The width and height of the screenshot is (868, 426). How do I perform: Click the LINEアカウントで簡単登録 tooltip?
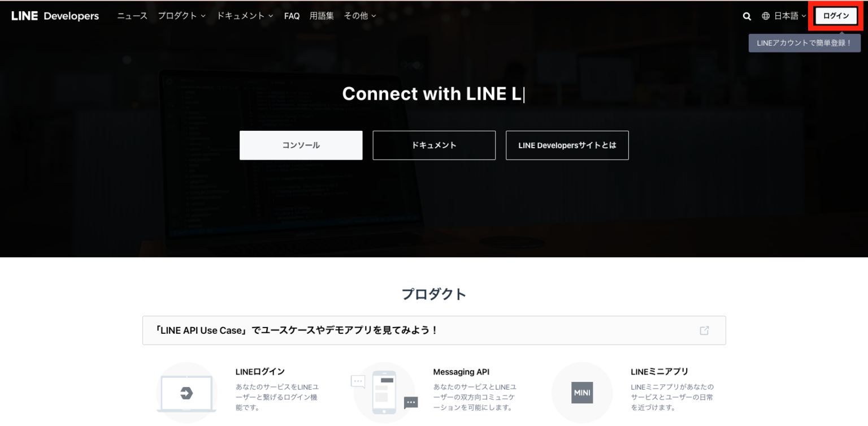coord(804,42)
